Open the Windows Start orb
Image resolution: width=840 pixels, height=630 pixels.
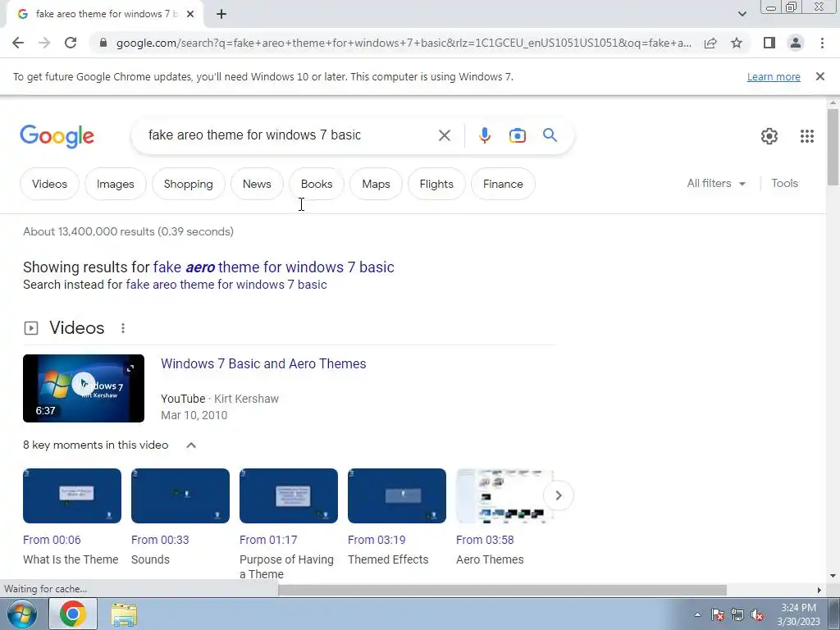(21, 614)
